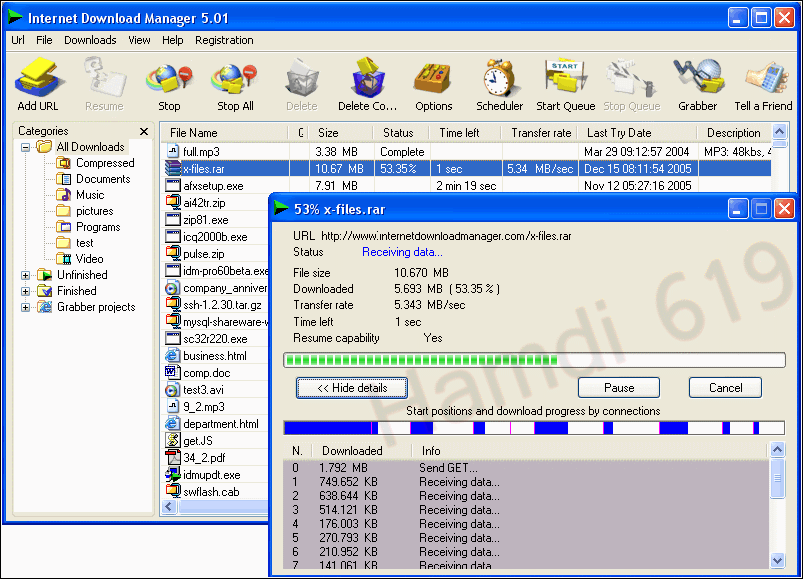
Task: Open the Options toolbar icon
Action: coord(433,79)
